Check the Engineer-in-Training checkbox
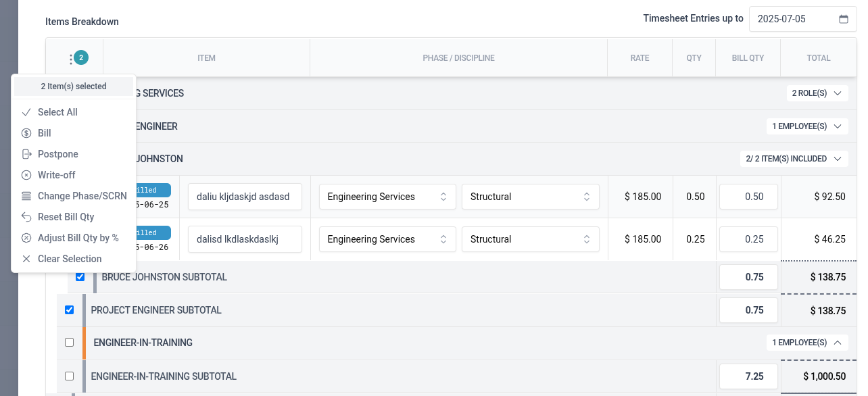868x396 pixels. tap(69, 343)
